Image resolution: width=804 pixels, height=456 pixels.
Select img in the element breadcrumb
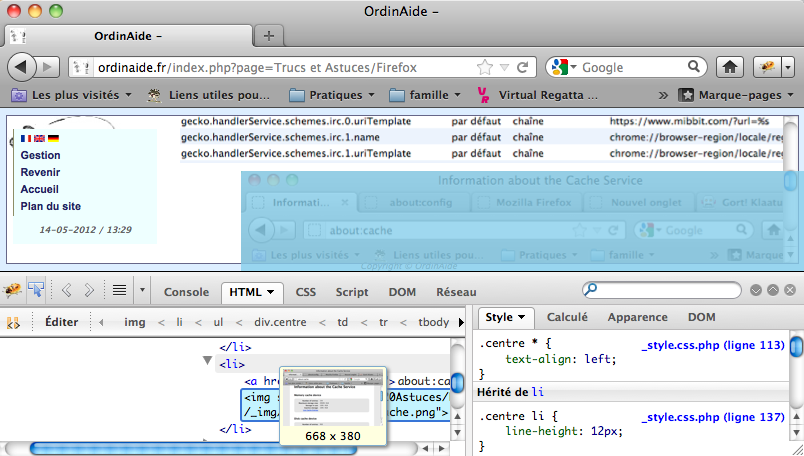pyautogui.click(x=134, y=322)
